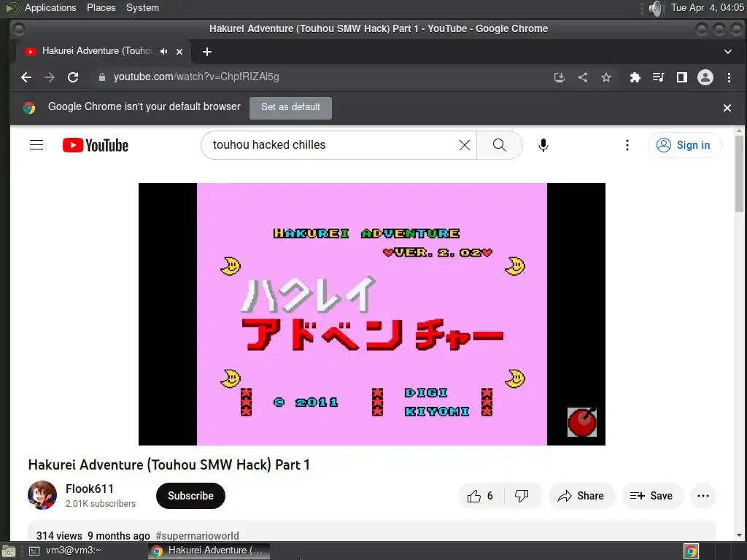
Task: Click the install app icon in address bar
Action: click(x=560, y=77)
